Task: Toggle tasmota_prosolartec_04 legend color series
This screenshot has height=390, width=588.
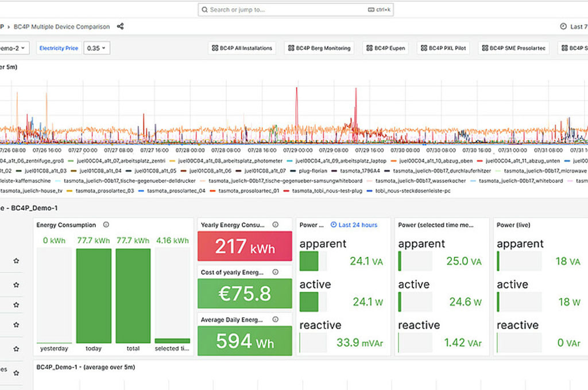Action: [x=141, y=190]
